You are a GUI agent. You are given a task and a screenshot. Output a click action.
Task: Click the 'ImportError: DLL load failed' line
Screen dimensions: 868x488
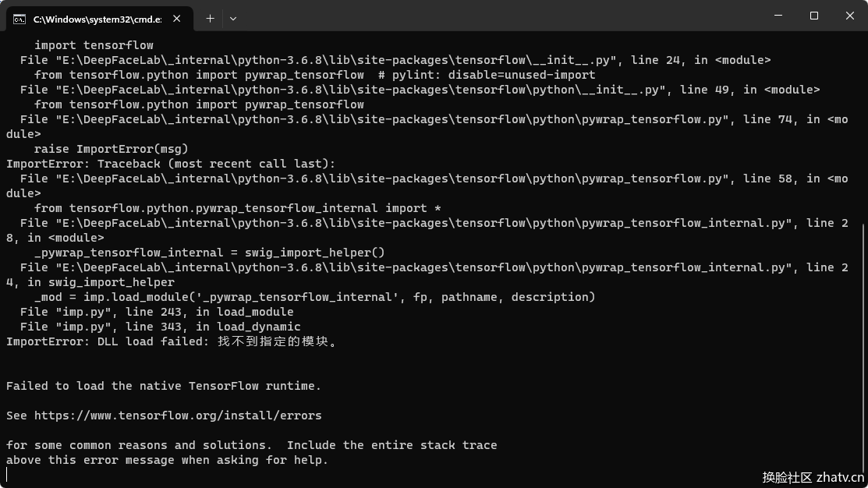pos(172,341)
